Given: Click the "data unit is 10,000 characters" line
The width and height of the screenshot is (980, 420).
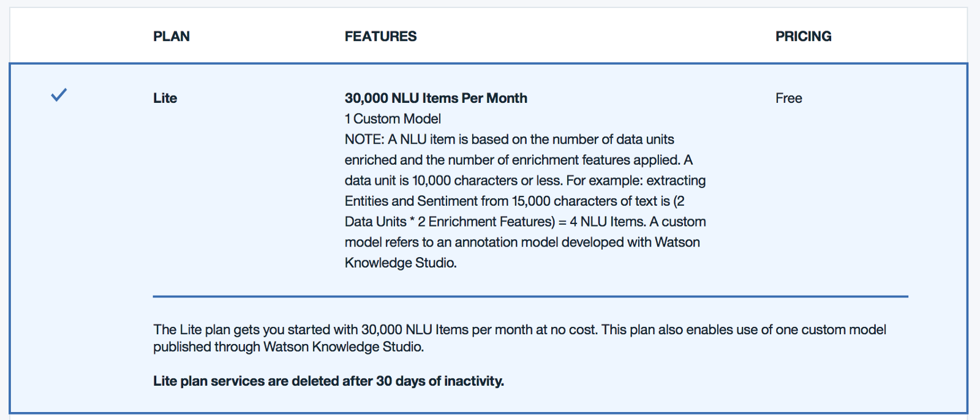Looking at the screenshot, I should pos(525,181).
